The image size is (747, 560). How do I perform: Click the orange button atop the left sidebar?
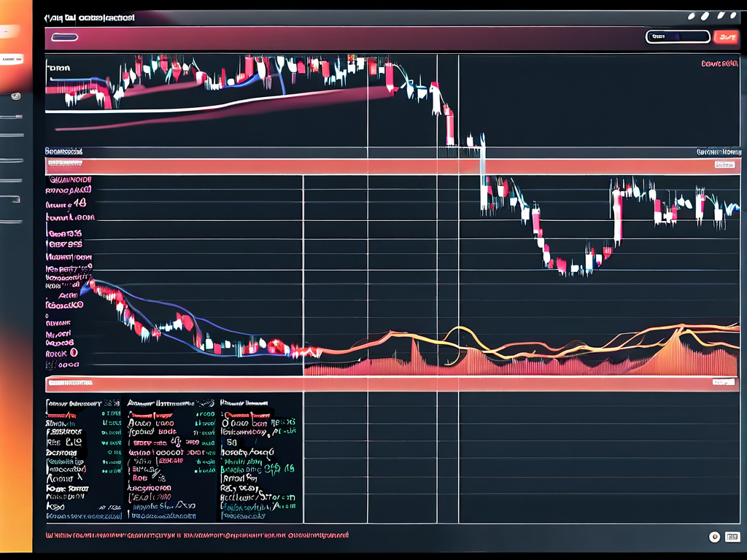[10, 32]
